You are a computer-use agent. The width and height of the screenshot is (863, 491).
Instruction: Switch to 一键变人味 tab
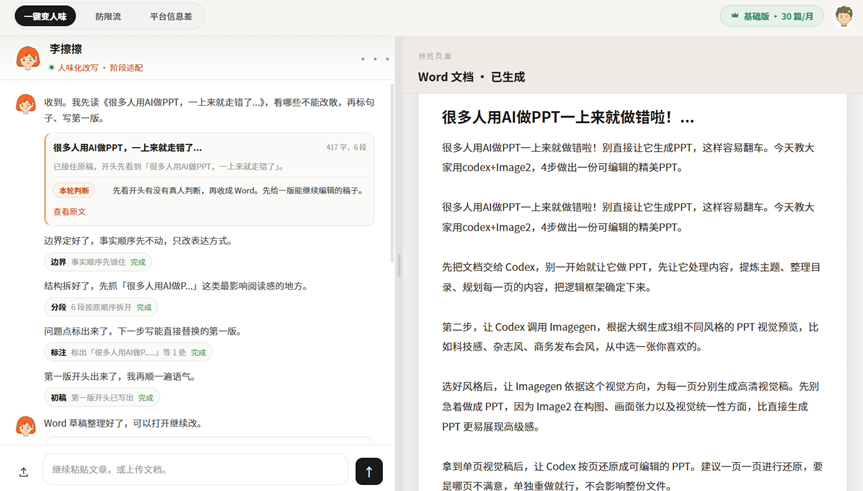pyautogui.click(x=45, y=17)
